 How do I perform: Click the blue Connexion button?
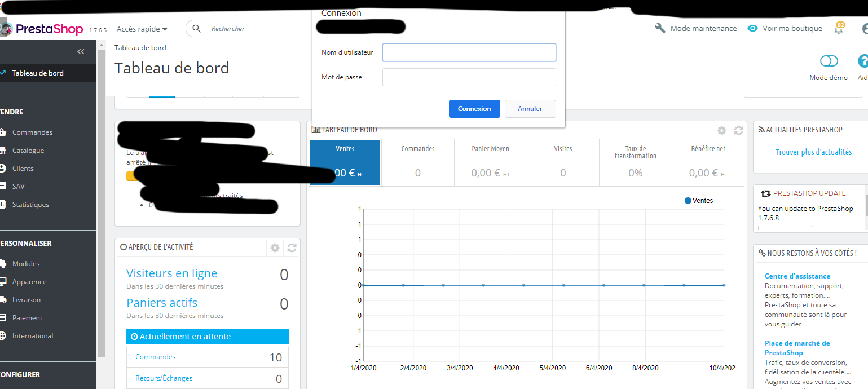(474, 109)
